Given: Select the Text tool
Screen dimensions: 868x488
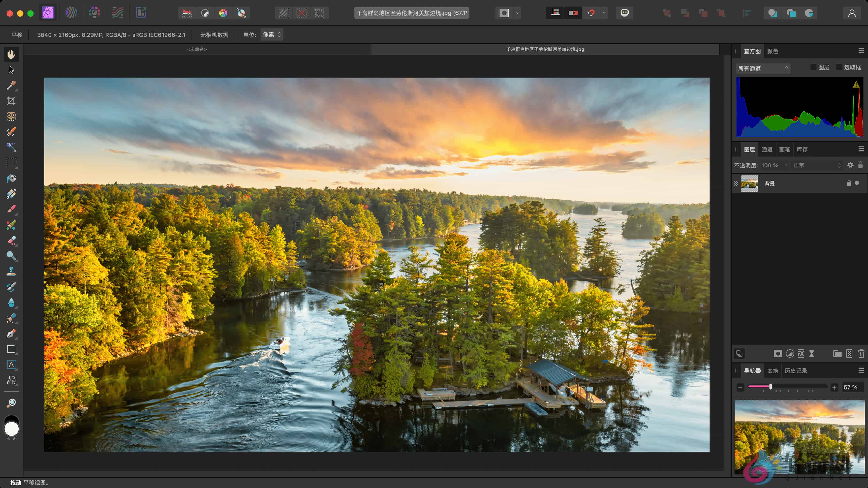Looking at the screenshot, I should point(11,365).
